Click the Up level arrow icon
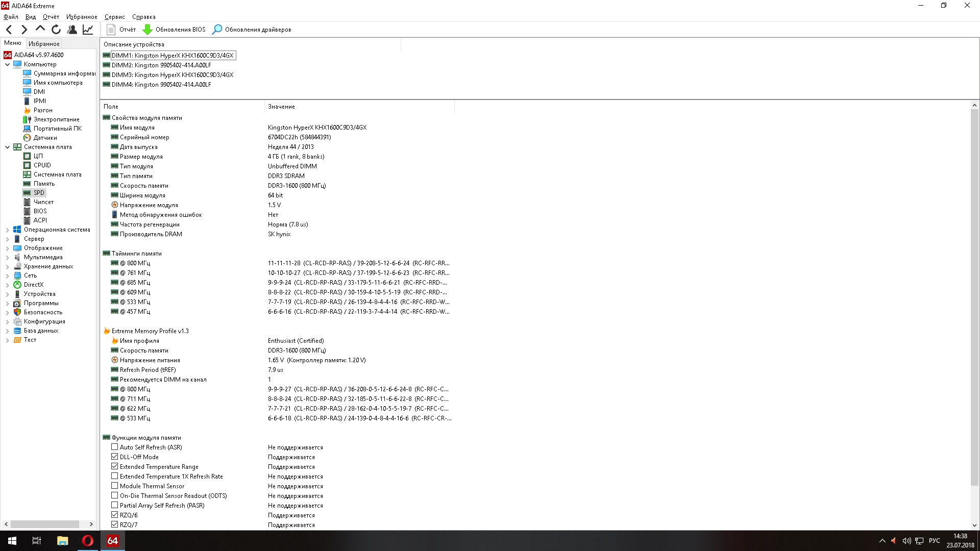 coord(40,29)
